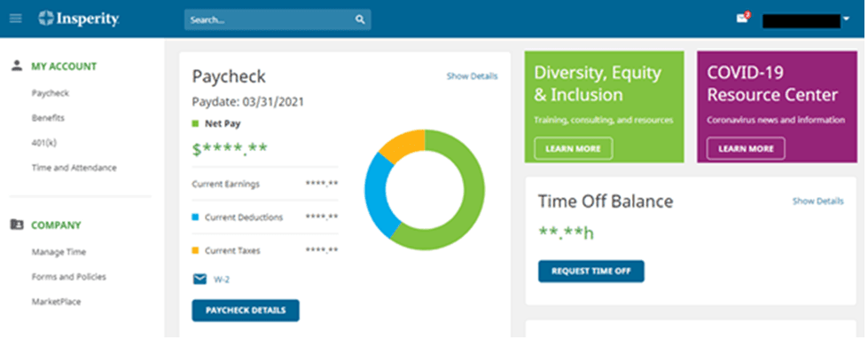Screen dimensions: 868x340
Task: Show Details for Time Off Balance
Action: [x=818, y=202]
